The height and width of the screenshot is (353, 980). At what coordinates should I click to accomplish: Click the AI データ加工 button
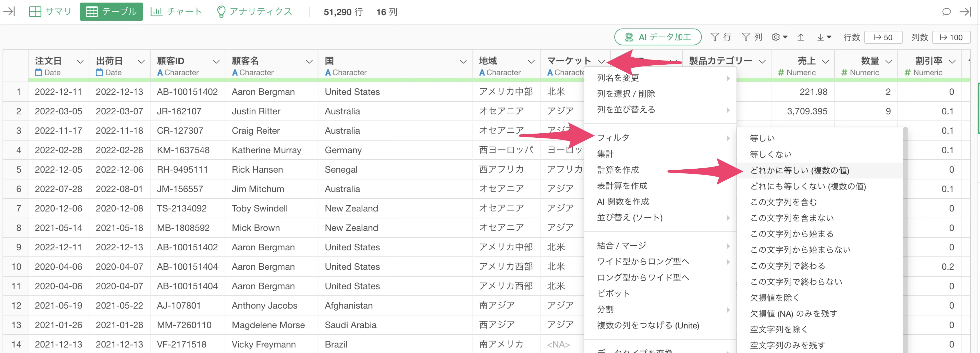pos(658,37)
